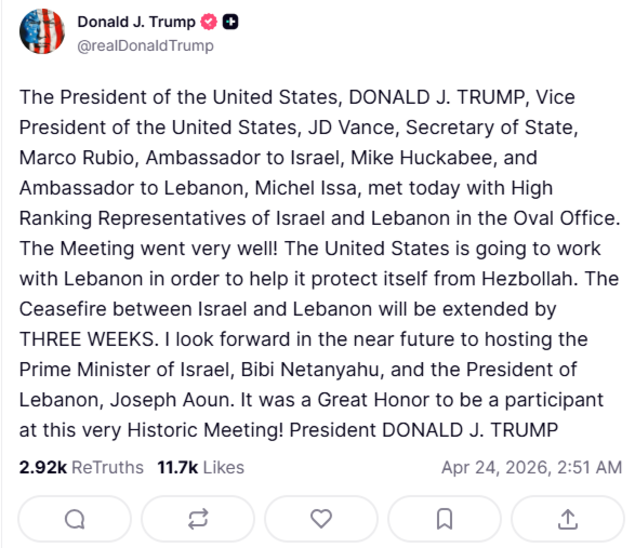Open the Apr 24, 2026 timestamp link
This screenshot has width=635, height=548.
(x=532, y=467)
